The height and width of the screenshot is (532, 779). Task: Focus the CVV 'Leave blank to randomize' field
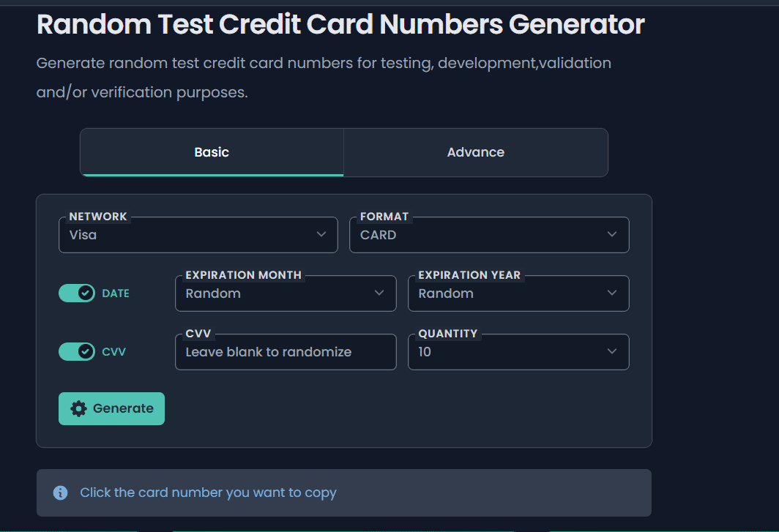pyautogui.click(x=286, y=352)
